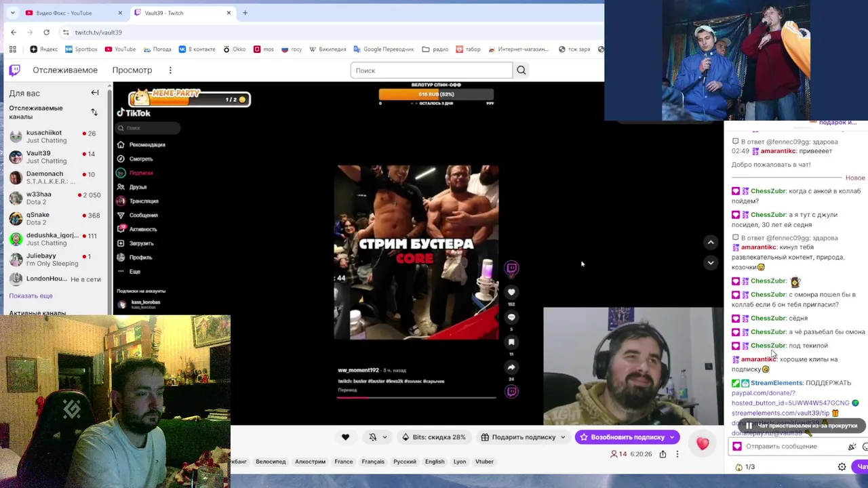Open the Википедия bookmark

point(328,49)
